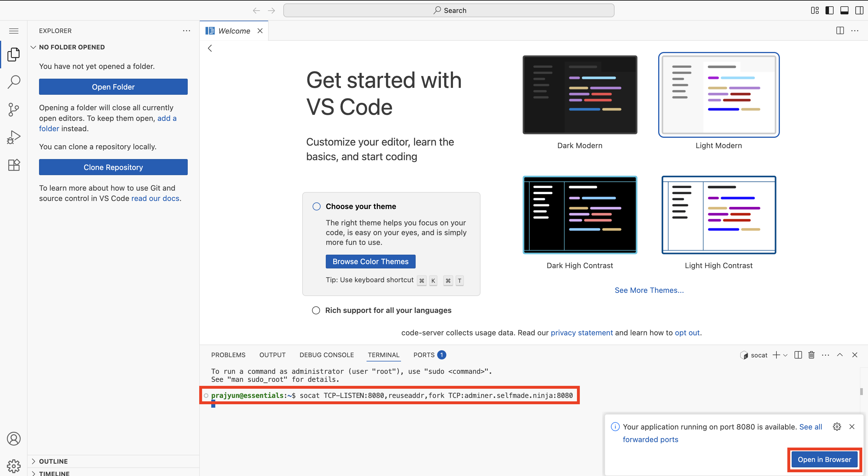Toggle the primary side bar icon
The image size is (868, 476).
point(830,10)
